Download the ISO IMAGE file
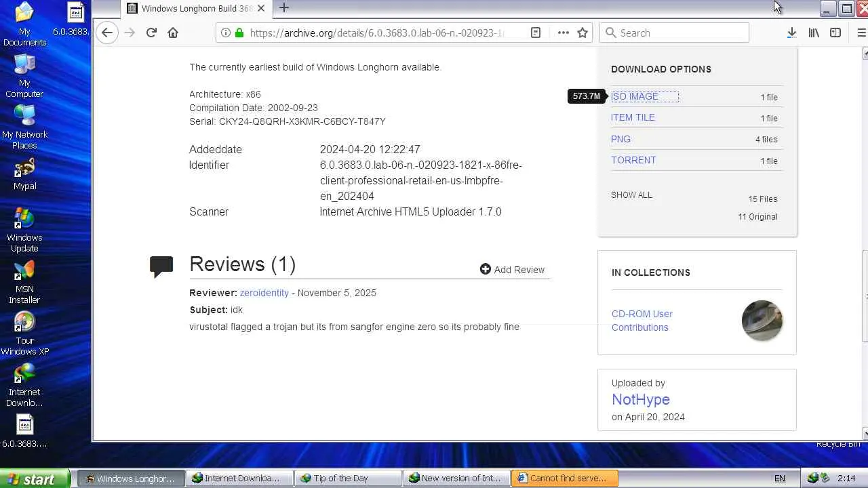Image resolution: width=868 pixels, height=488 pixels. (x=635, y=96)
